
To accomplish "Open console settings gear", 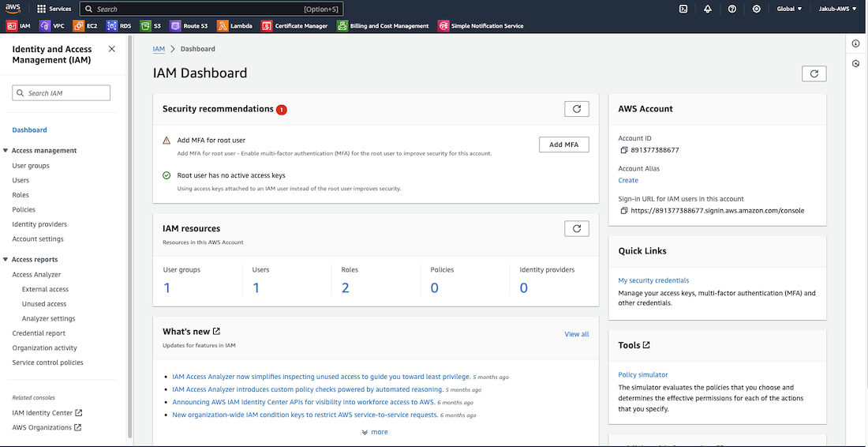I will [x=756, y=9].
